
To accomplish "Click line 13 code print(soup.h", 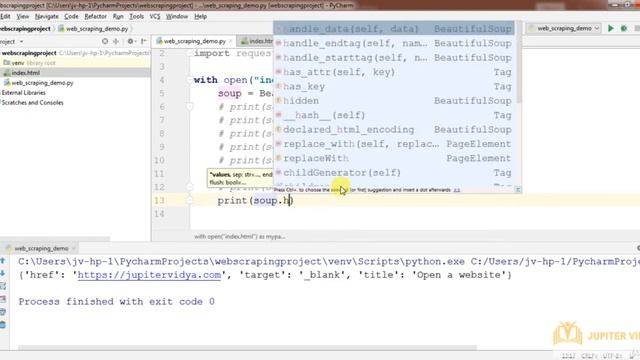I will coord(255,200).
